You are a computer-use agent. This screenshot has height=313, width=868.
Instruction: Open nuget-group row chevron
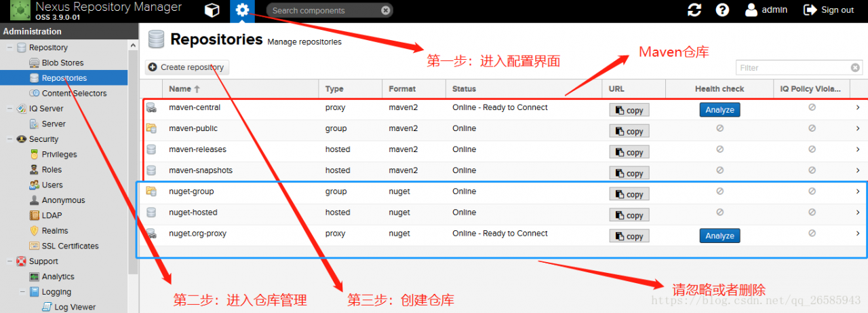[x=857, y=191]
